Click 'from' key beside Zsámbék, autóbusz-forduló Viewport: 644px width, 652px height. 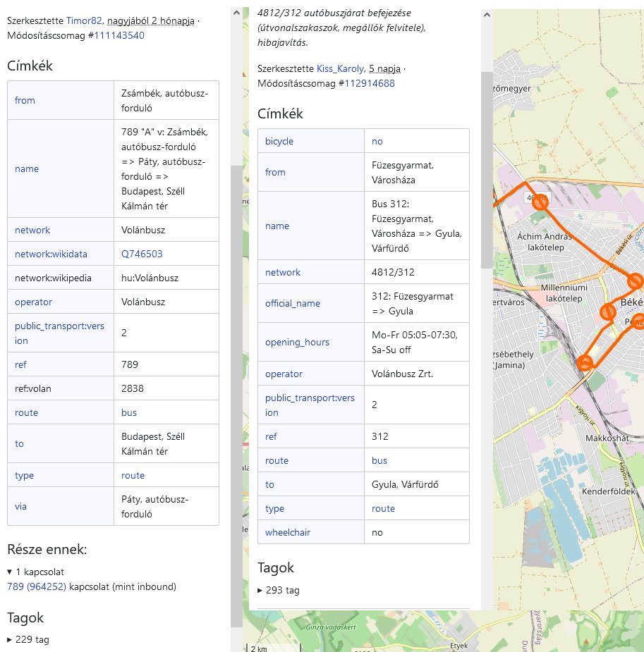pyautogui.click(x=25, y=100)
